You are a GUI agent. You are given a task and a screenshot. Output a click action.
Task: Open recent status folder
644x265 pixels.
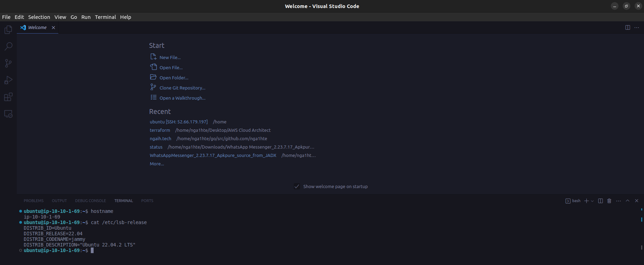[x=156, y=147]
